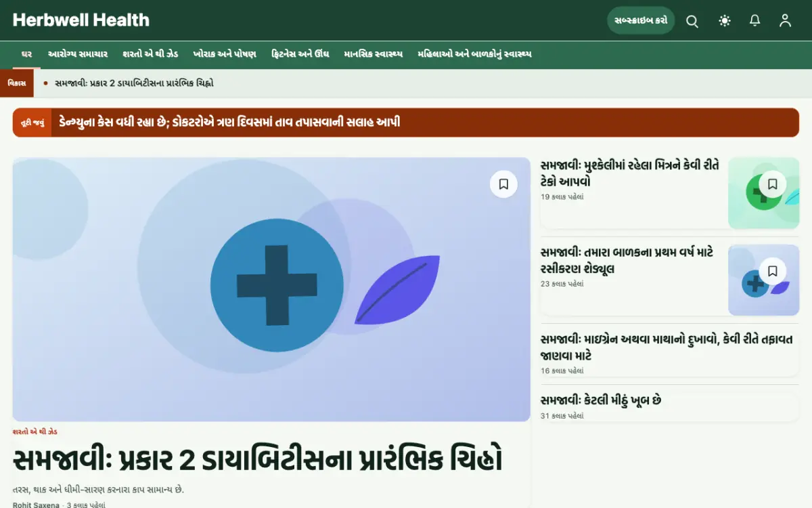Viewport: 812px width, 508px height.
Task: Open મહિલાઓ અને બાળકોનું સ્વાસ્થ્ય nav item
Action: (474, 54)
